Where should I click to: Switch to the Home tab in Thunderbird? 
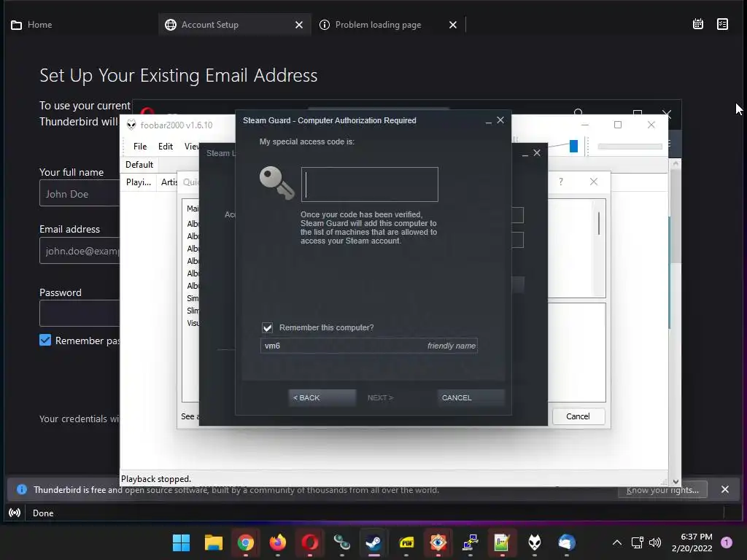point(31,25)
